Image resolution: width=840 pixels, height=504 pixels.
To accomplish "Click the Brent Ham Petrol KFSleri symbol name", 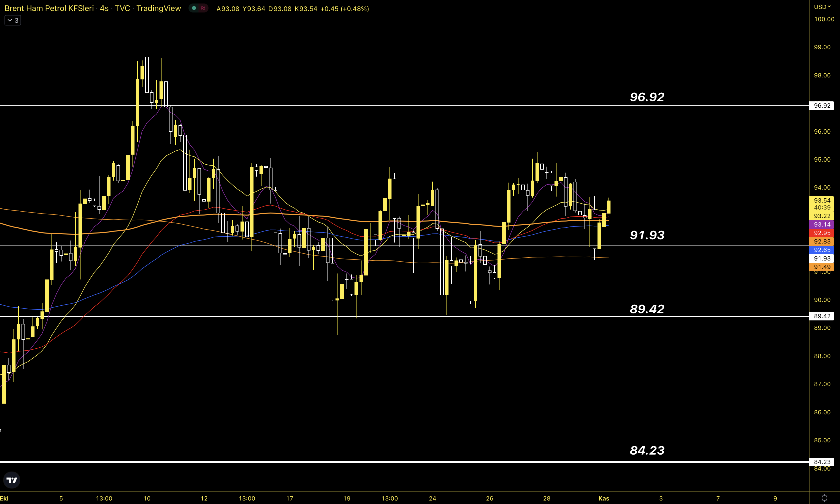I will 49,8.
